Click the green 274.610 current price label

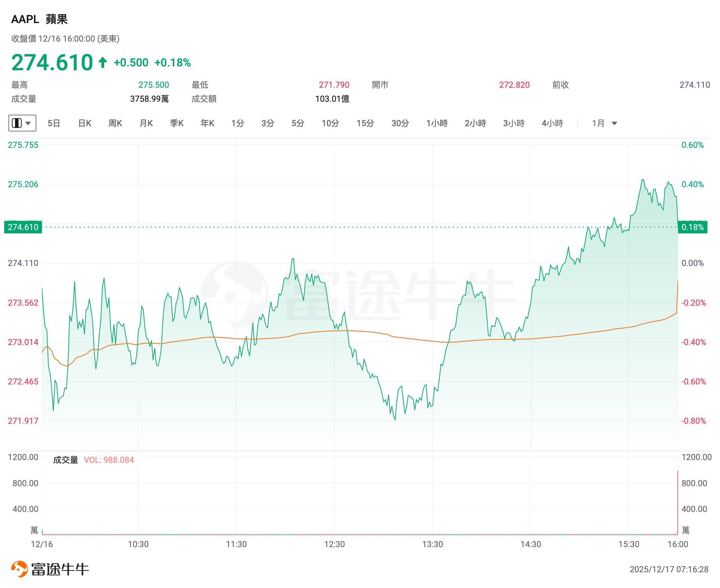[x=23, y=227]
